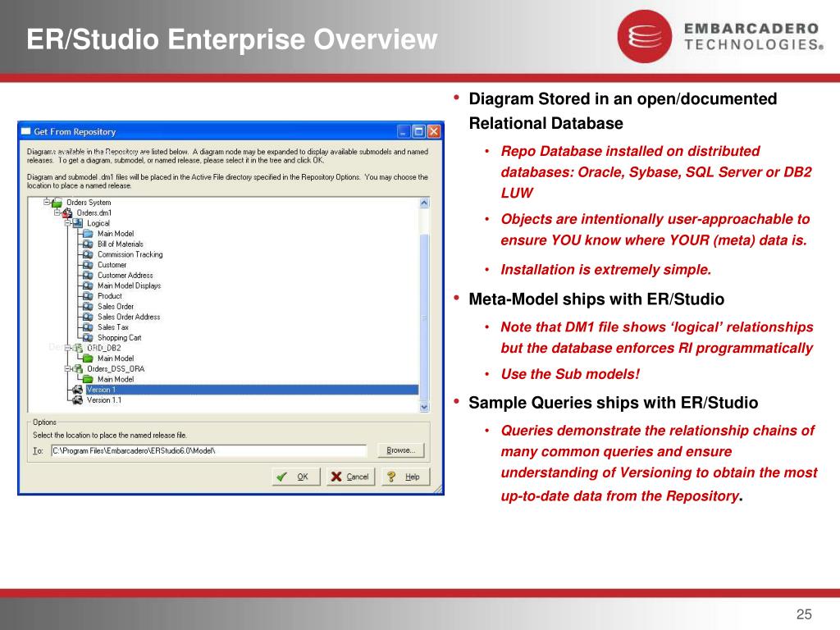Close the Get From Repository dialog
Image resolution: width=840 pixels, height=630 pixels.
coord(434,131)
